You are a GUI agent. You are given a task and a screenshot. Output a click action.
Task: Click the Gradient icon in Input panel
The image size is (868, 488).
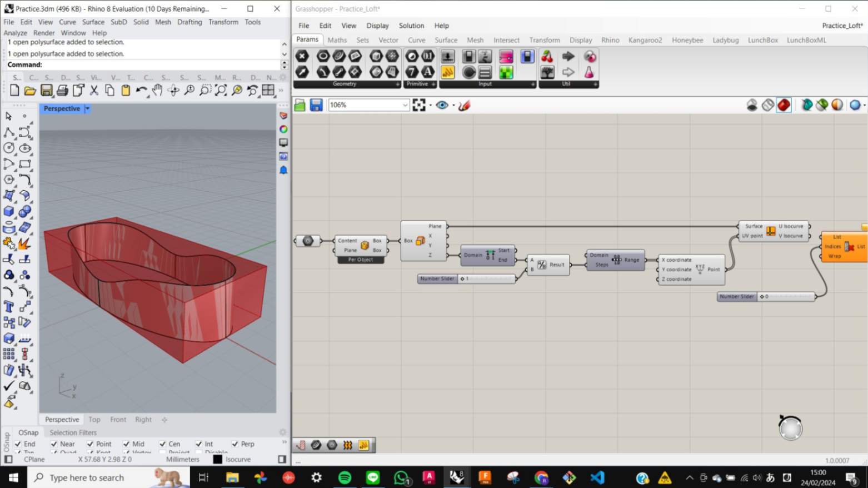coord(506,56)
